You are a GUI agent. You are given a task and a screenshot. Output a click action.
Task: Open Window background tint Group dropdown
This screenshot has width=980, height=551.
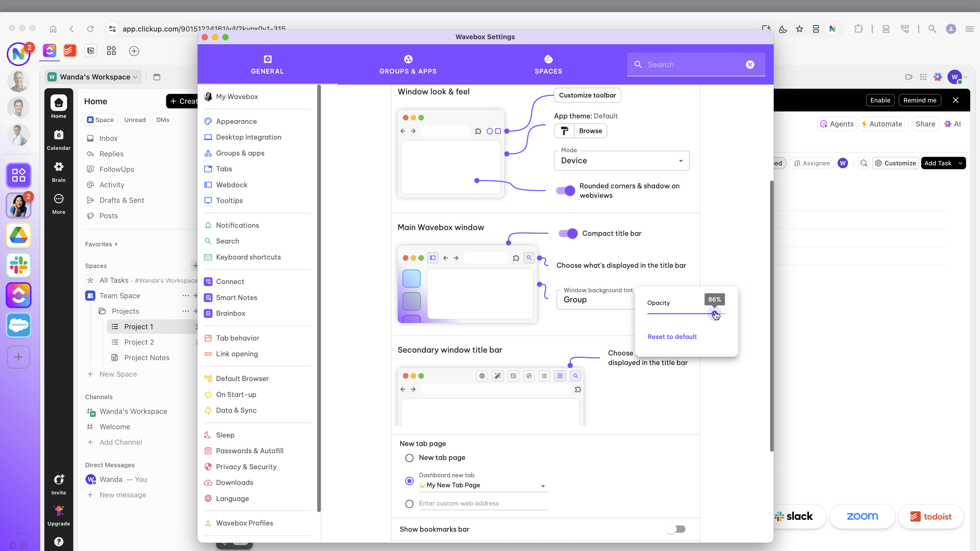click(x=596, y=300)
